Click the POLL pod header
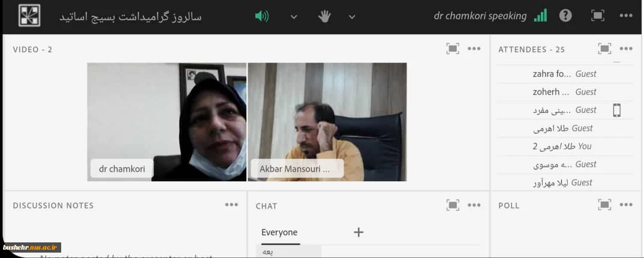The width and height of the screenshot is (644, 258). (x=509, y=206)
